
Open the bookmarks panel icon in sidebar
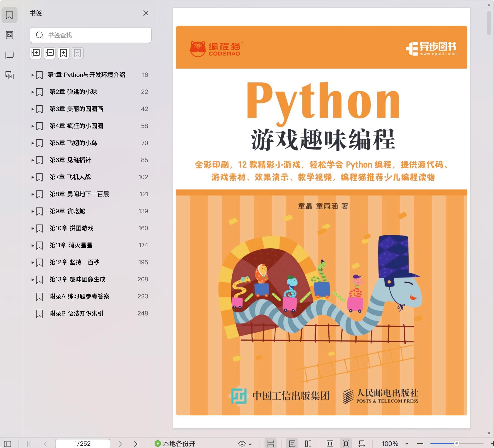(x=9, y=15)
